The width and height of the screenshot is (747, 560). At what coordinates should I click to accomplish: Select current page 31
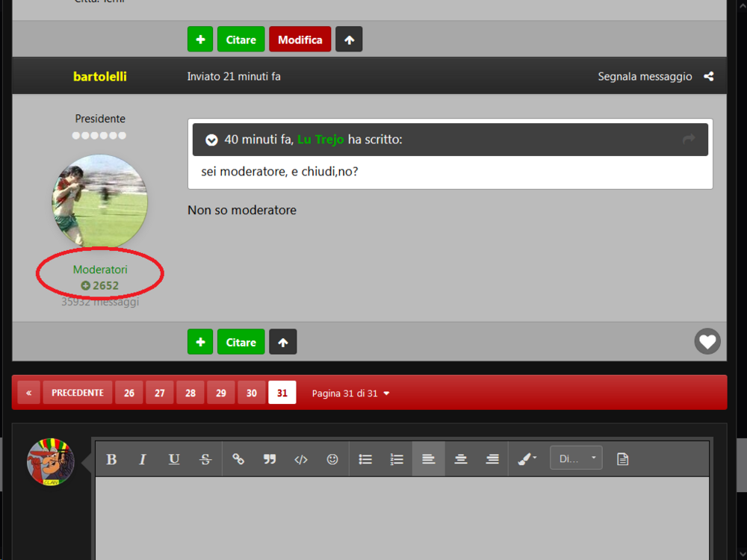(282, 393)
